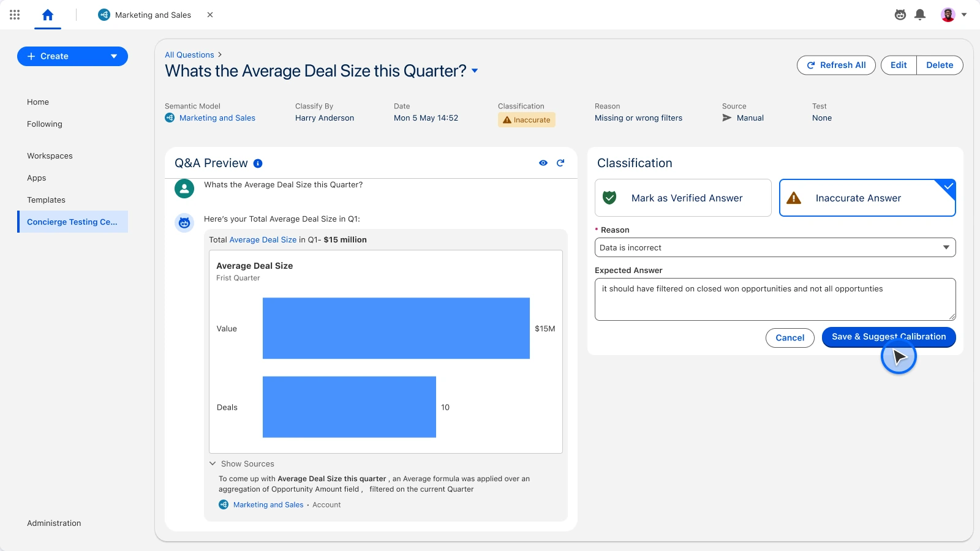
Task: Open the Concierge assistant icon in header
Action: point(900,15)
